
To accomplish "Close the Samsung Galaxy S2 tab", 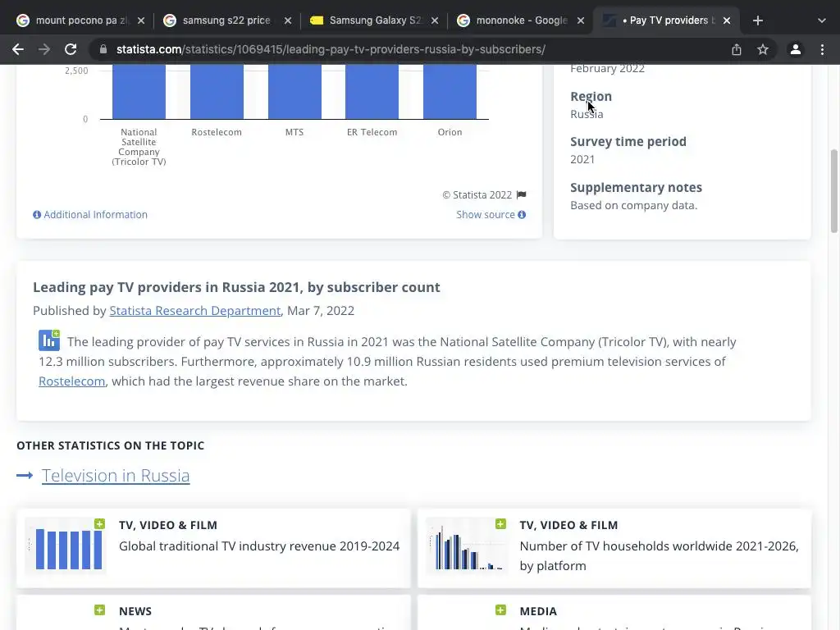I will click(435, 21).
